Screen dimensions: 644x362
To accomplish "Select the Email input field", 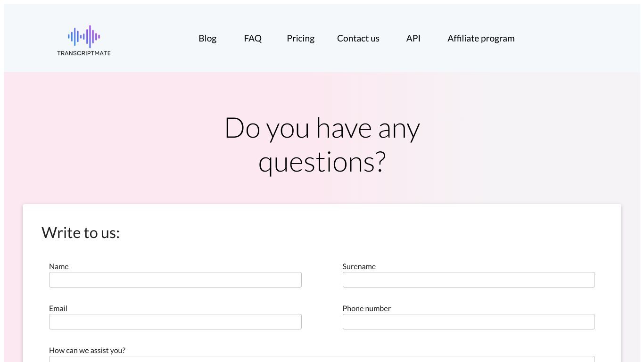I will click(175, 321).
